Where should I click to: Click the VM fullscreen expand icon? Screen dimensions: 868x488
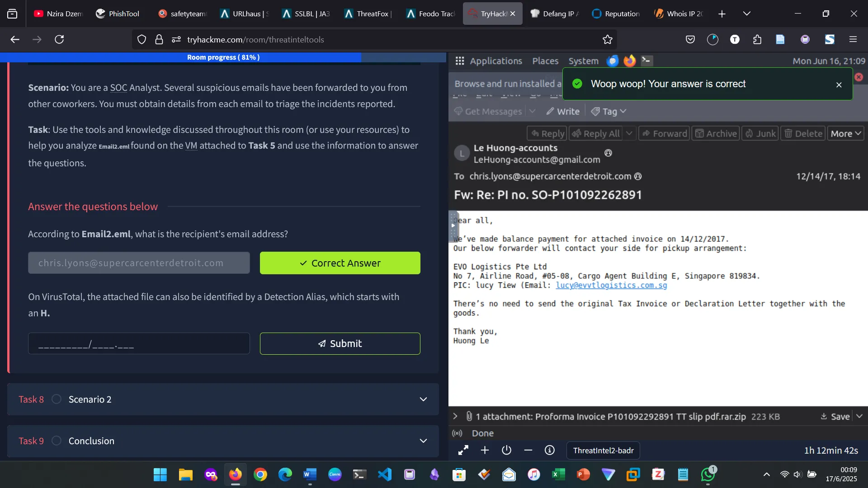pyautogui.click(x=463, y=450)
